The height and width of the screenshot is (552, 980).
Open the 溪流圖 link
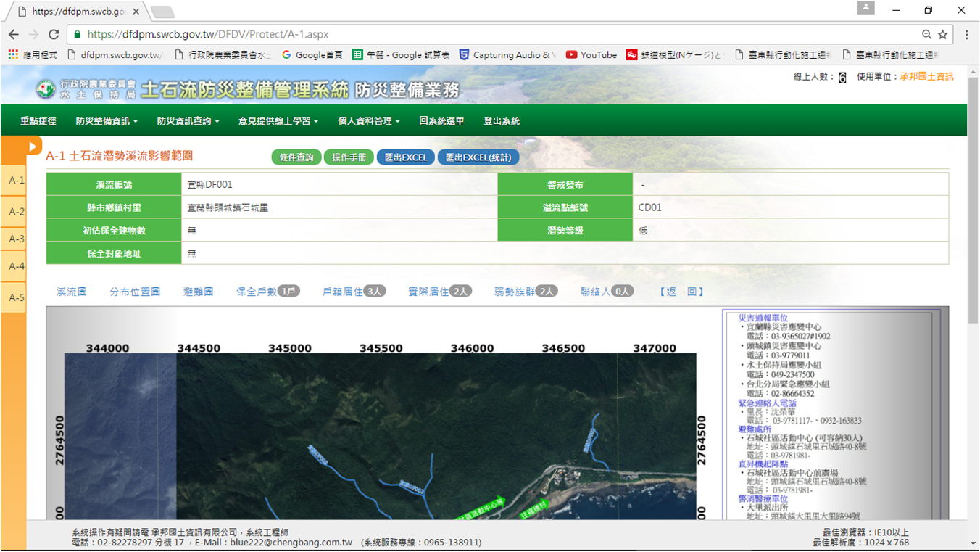point(72,292)
